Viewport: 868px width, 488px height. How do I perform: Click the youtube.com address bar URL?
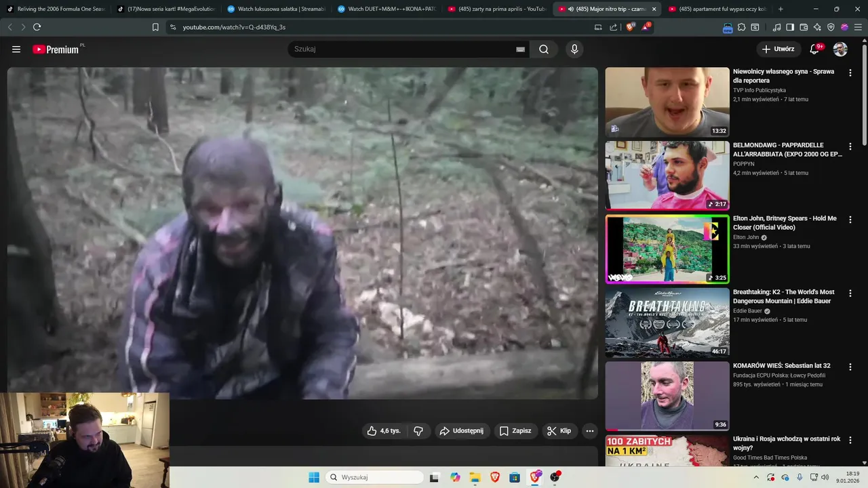point(234,27)
